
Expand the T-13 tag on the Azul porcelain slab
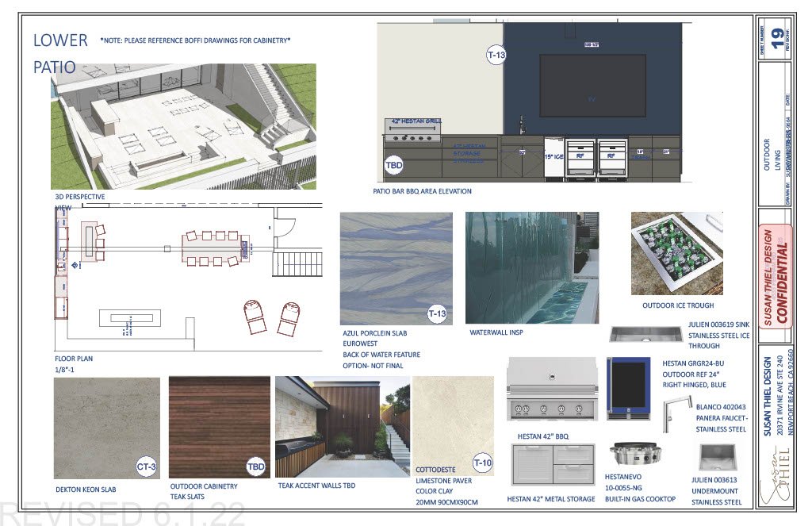(438, 315)
